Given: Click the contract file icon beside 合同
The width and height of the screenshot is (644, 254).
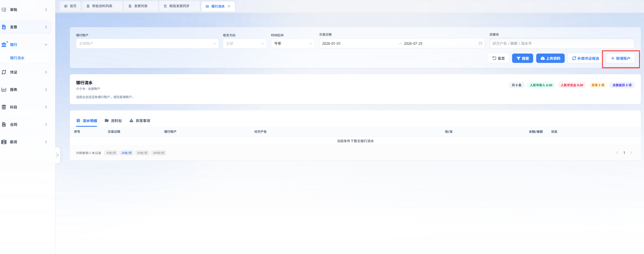Looking at the screenshot, I should [x=4, y=124].
